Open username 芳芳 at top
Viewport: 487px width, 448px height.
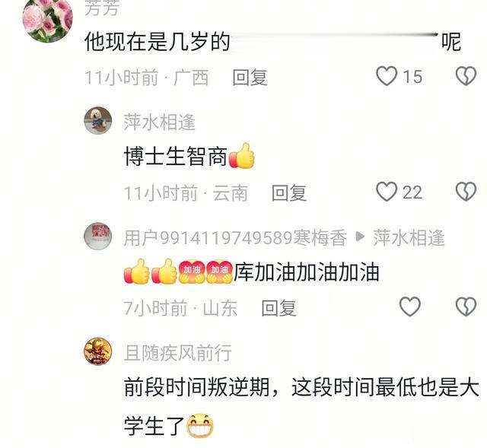pyautogui.click(x=102, y=8)
